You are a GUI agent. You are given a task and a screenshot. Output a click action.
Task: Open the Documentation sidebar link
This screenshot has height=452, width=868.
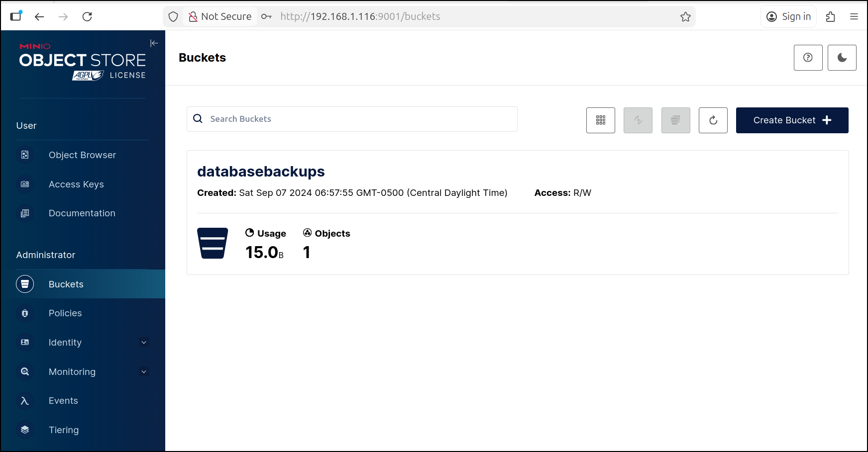[x=82, y=213]
